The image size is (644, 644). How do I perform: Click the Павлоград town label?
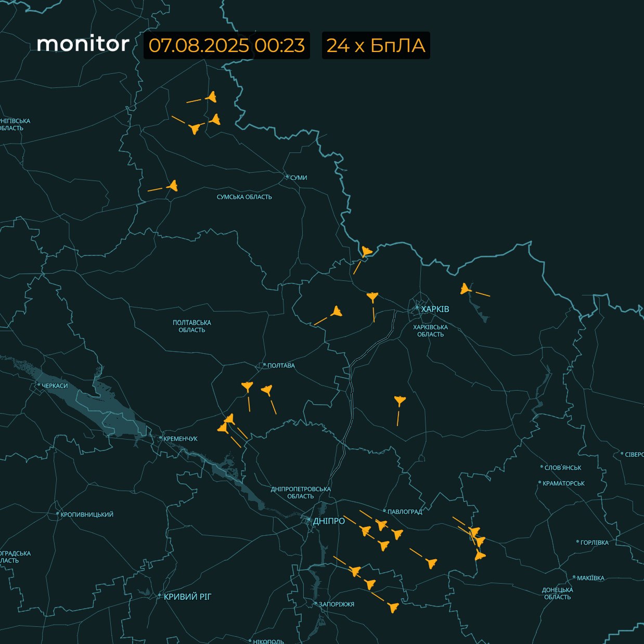tap(405, 511)
